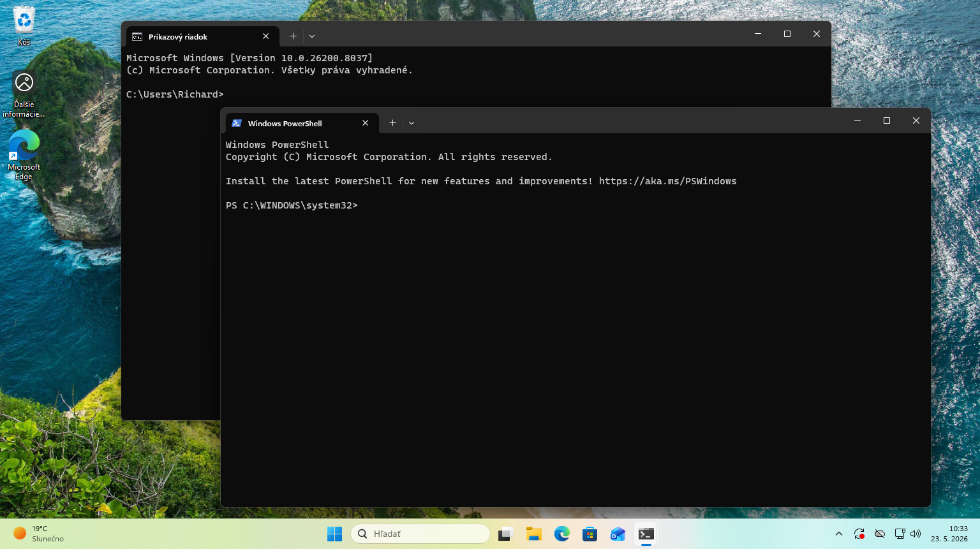The image size is (980, 549).
Task: Click the C:\Users\Richard> prompt line
Action: pos(175,94)
